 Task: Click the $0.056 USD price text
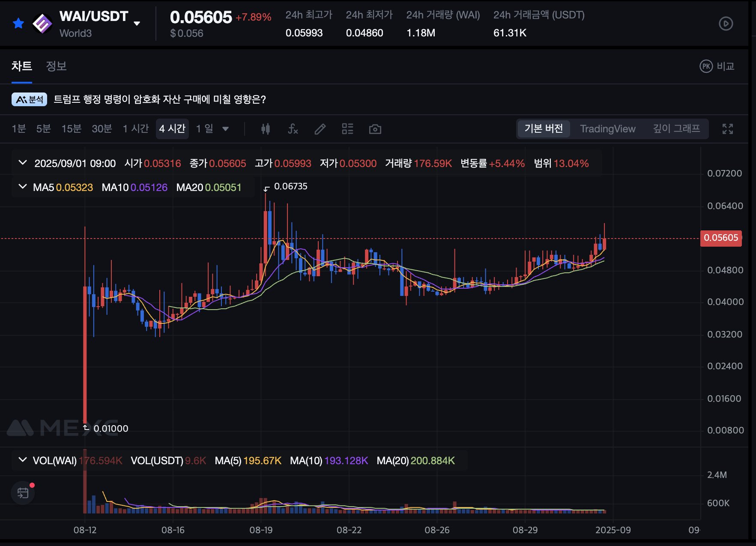point(187,33)
